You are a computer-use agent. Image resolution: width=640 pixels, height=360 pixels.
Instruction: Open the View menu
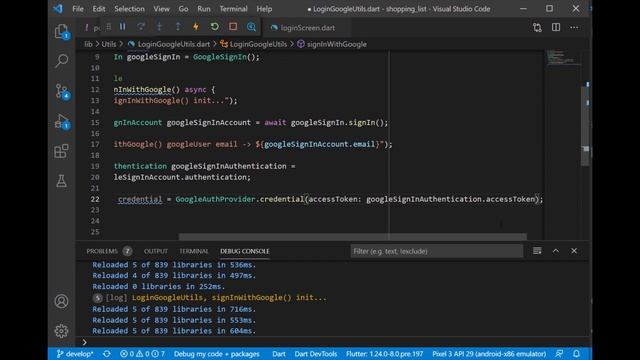(161, 9)
